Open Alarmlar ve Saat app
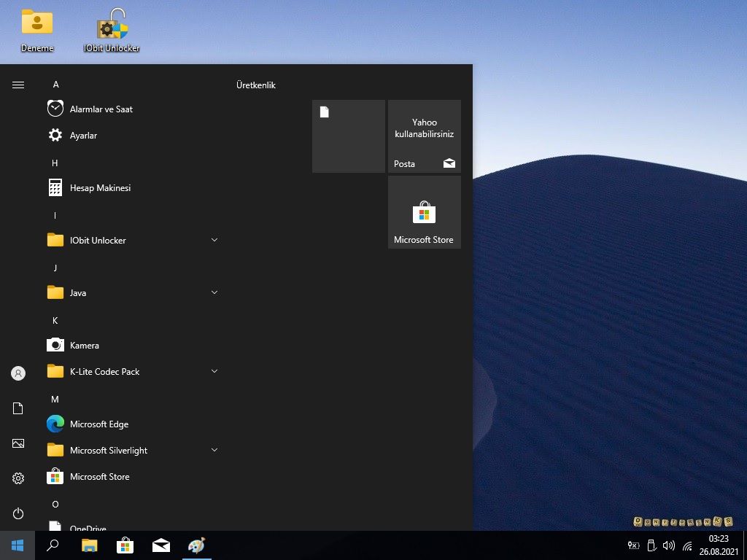 tap(133, 109)
